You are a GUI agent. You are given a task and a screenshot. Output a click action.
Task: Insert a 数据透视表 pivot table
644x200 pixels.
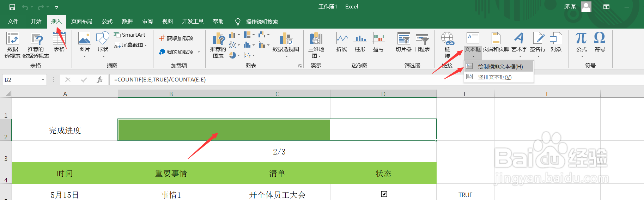(x=12, y=45)
